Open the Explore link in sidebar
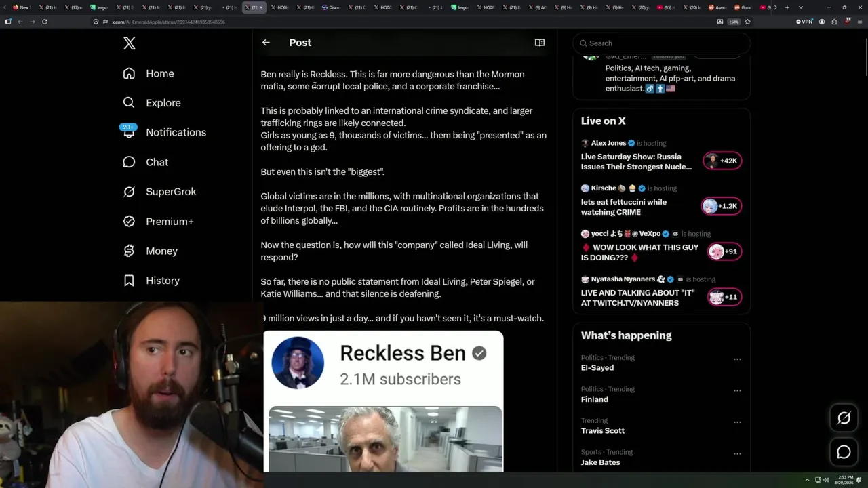This screenshot has height=488, width=868. coord(163,103)
